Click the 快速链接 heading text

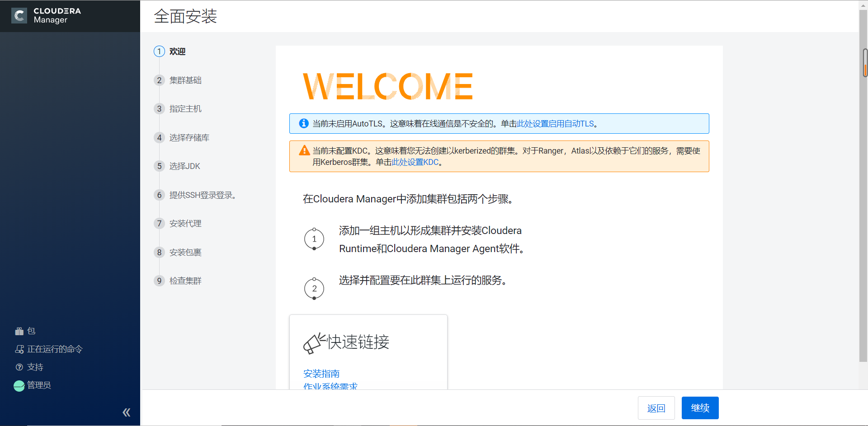pyautogui.click(x=358, y=342)
